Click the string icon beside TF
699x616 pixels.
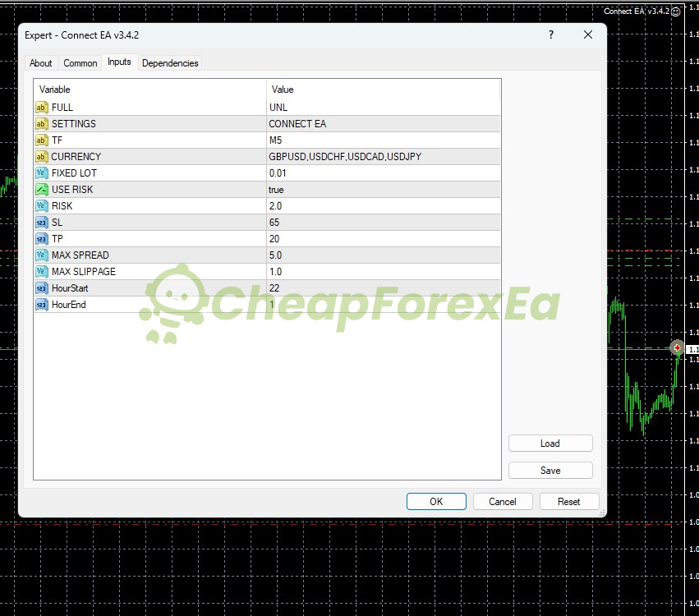41,140
